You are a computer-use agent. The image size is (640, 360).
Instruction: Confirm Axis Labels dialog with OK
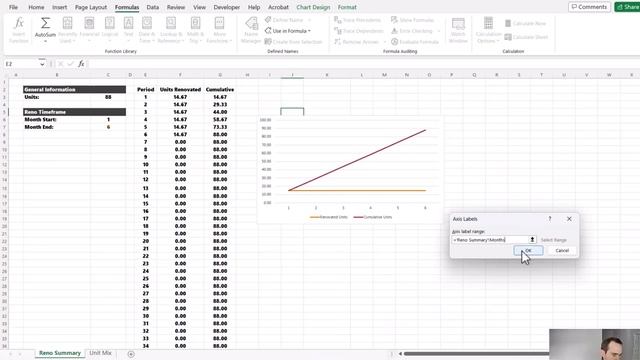(x=528, y=250)
